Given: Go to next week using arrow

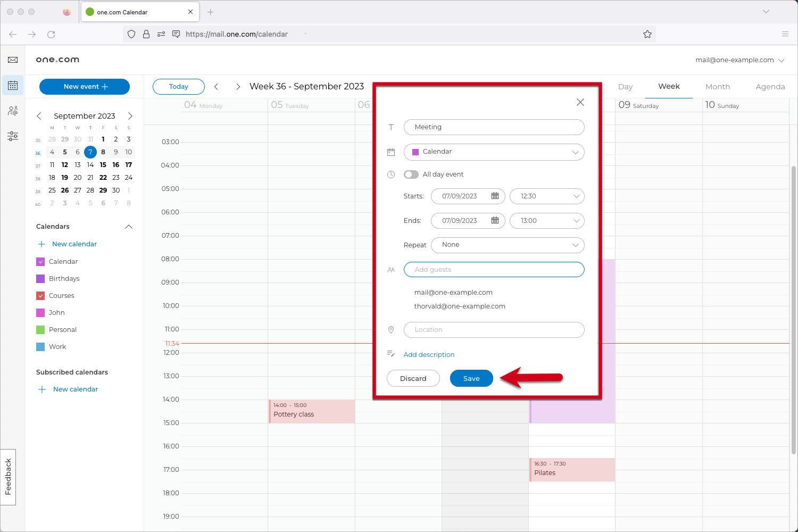Looking at the screenshot, I should click(x=238, y=87).
